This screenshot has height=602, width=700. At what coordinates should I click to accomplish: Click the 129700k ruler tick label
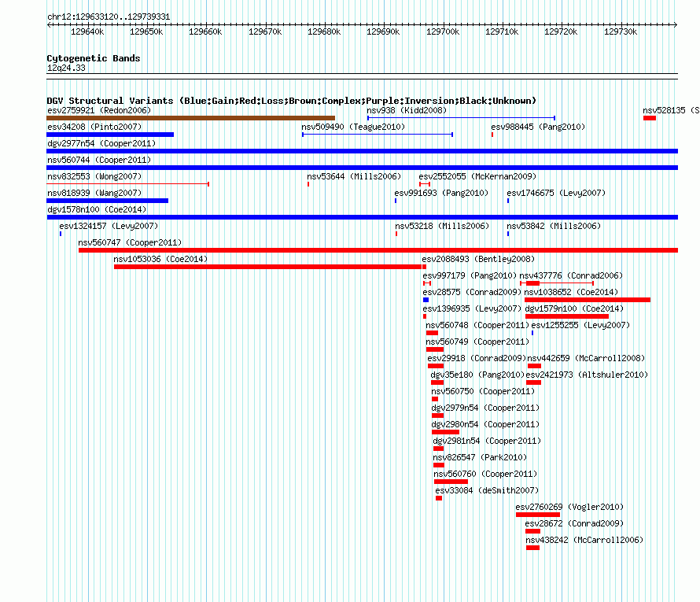[x=443, y=31]
